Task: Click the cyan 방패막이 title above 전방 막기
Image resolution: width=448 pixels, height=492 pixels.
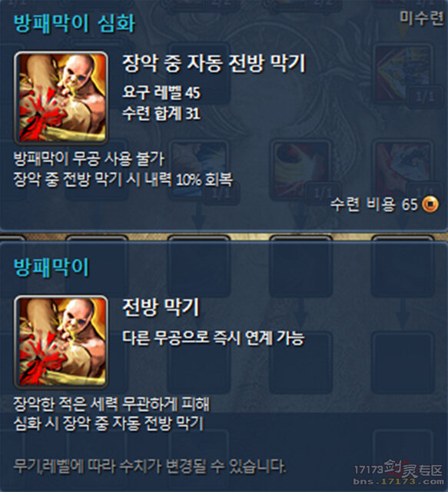Action: point(51,268)
